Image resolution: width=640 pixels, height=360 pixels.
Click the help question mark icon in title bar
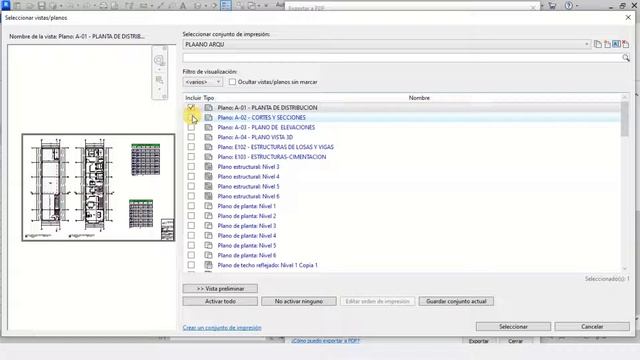(569, 5)
